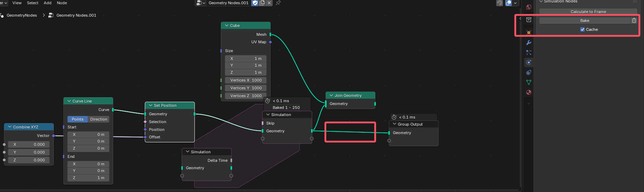The image size is (644, 192).
Task: Open the Particles properties tab icon
Action: 529,53
